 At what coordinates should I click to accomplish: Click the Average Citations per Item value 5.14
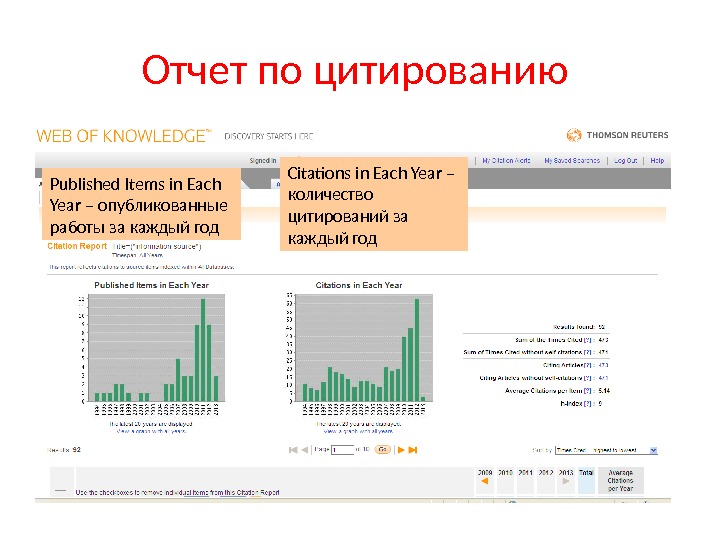(604, 391)
